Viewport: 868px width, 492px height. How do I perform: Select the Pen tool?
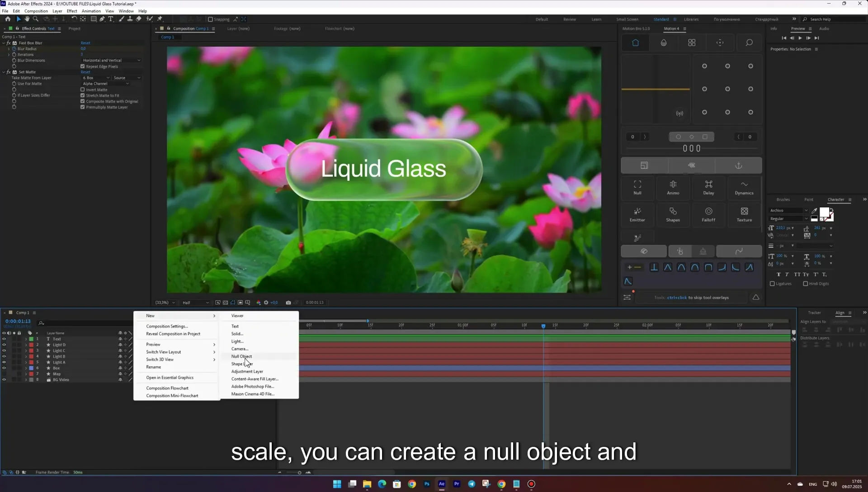coord(102,19)
